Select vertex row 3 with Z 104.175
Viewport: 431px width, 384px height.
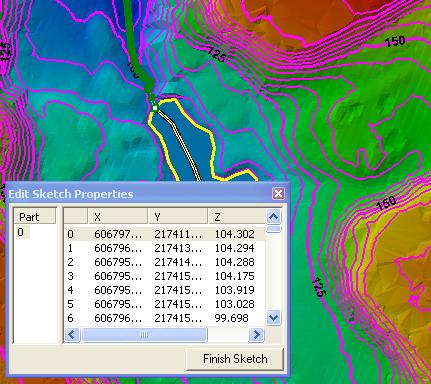(165, 276)
